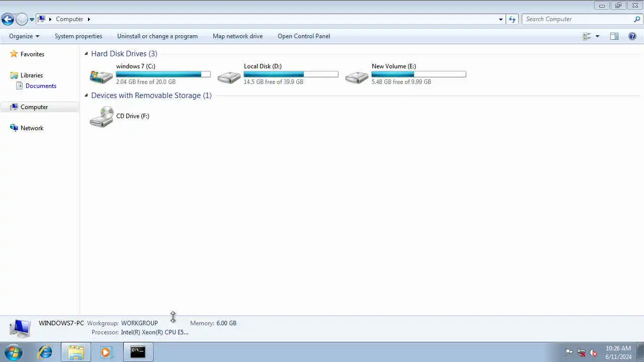Toggle the preview pane button

(614, 36)
